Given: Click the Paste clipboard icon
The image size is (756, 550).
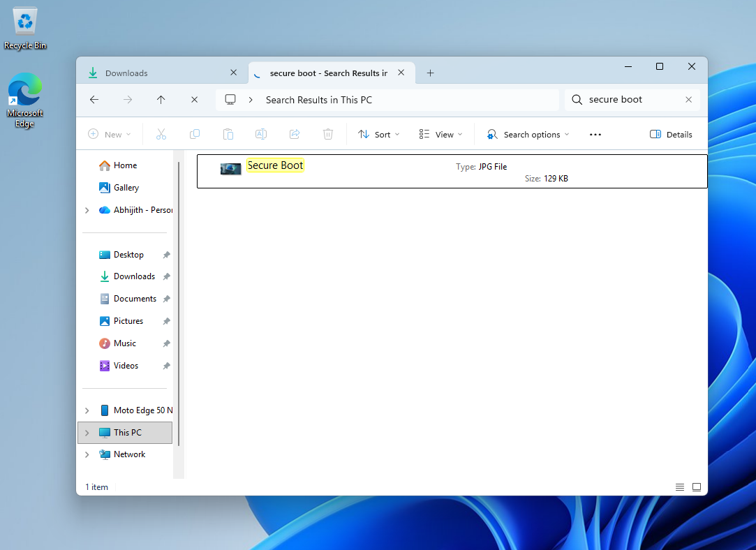Looking at the screenshot, I should pyautogui.click(x=228, y=134).
